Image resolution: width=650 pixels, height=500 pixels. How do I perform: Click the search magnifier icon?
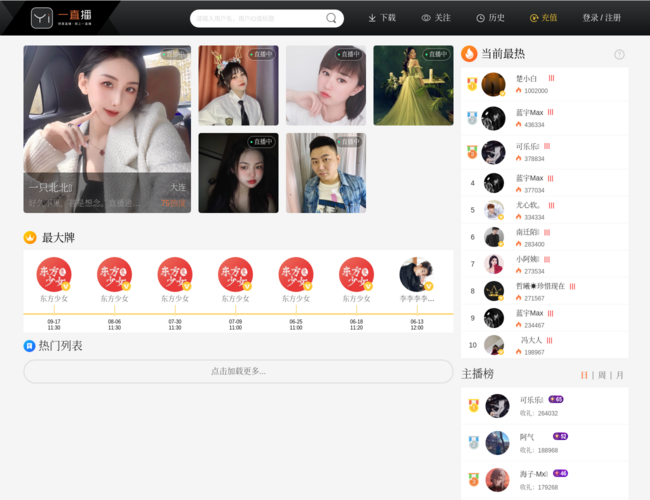click(331, 18)
